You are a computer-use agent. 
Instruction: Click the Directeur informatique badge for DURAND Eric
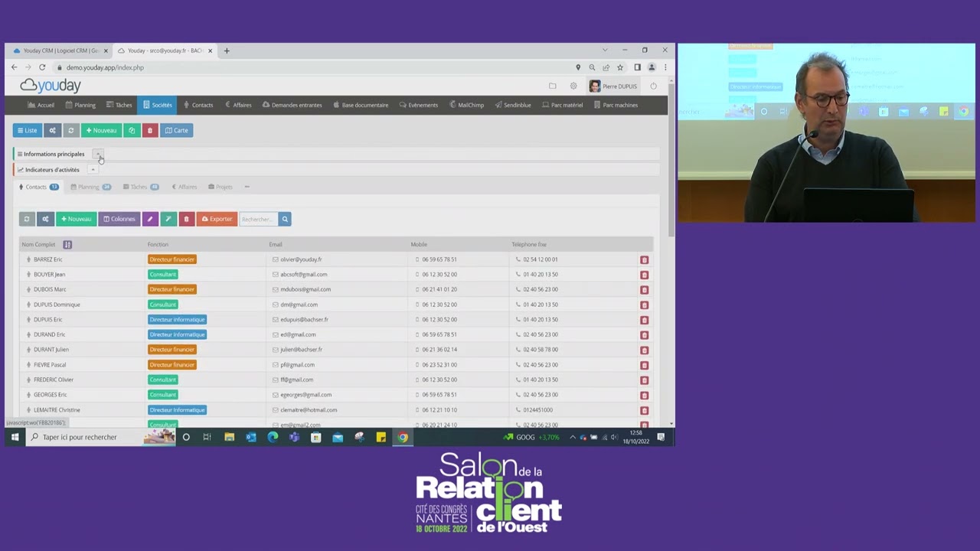177,334
